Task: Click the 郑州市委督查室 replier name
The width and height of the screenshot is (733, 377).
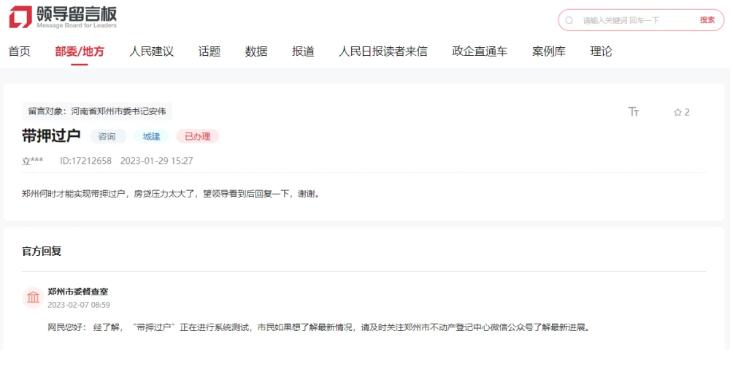Action: [78, 291]
